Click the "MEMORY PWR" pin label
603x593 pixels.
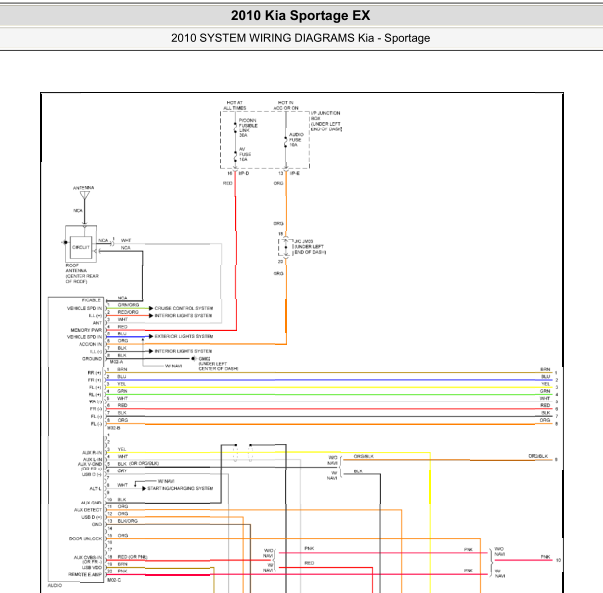pyautogui.click(x=86, y=330)
